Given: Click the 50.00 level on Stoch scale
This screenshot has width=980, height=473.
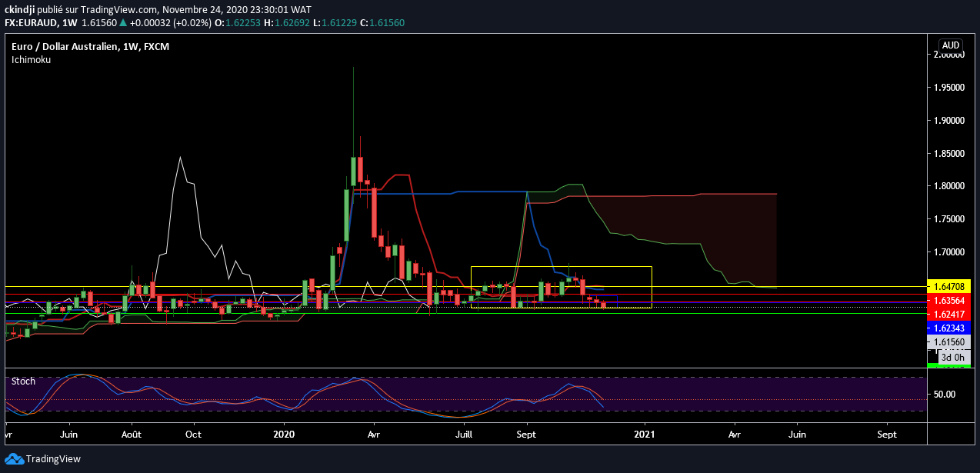Looking at the screenshot, I should tap(944, 395).
